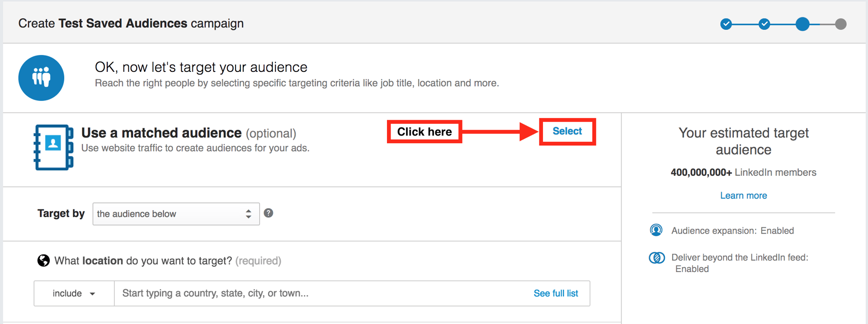Image resolution: width=868 pixels, height=324 pixels.
Task: Click the Deliver beyond LinkedIn feed icon
Action: coord(656,258)
